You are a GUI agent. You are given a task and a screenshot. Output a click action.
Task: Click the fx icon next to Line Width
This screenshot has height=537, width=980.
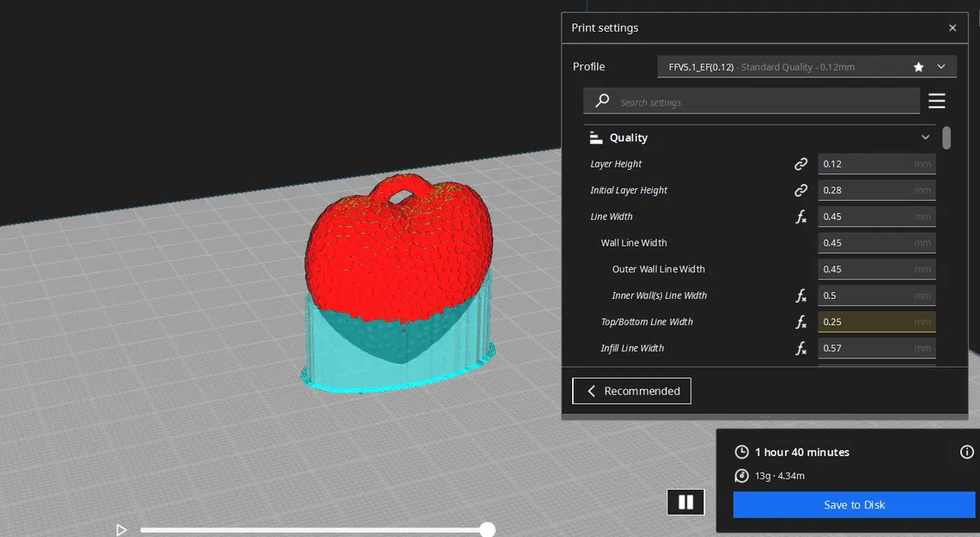(x=800, y=217)
